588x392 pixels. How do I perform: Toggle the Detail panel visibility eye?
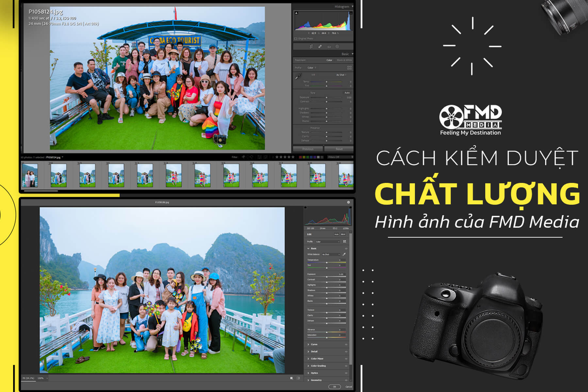[x=346, y=351]
